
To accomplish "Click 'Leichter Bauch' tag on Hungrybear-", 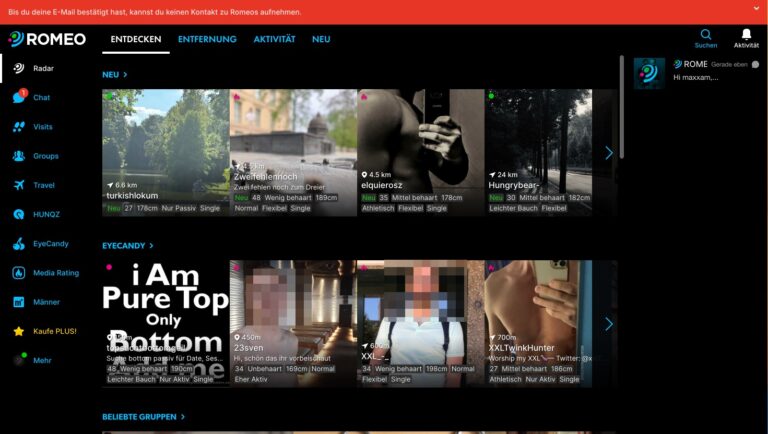I will (x=513, y=208).
